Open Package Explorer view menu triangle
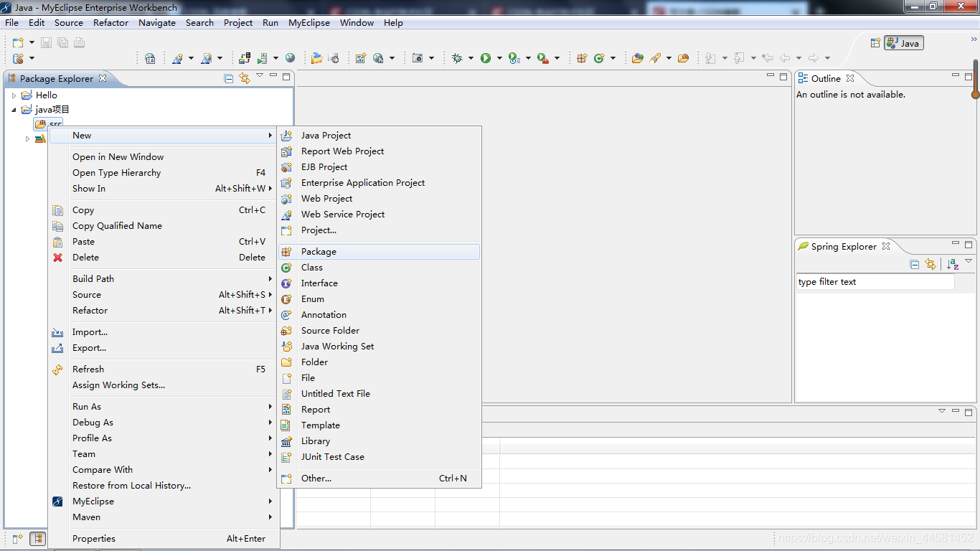 260,75
